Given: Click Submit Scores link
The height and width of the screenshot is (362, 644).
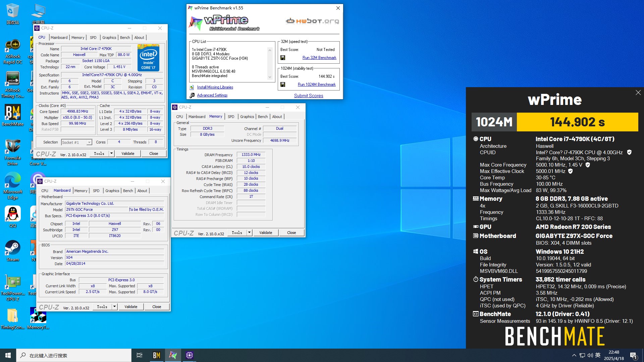Looking at the screenshot, I should (309, 96).
